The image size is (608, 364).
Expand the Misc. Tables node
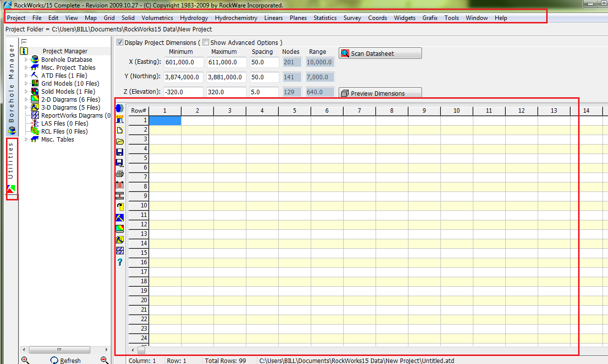point(26,140)
